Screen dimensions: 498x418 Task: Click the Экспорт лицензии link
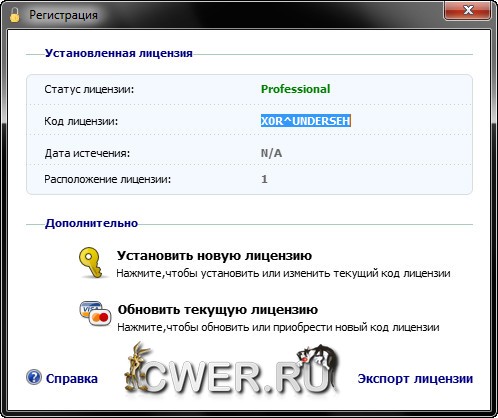coord(415,379)
